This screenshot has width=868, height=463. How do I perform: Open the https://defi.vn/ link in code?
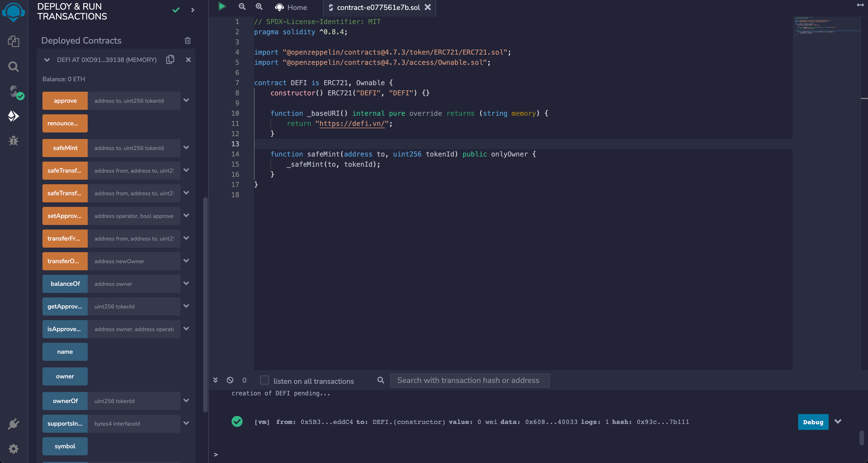point(352,124)
